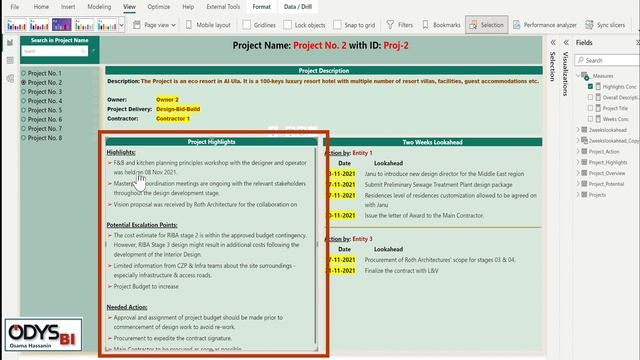The height and width of the screenshot is (360, 640).
Task: Expand the Project_Action table
Action: click(x=578, y=151)
